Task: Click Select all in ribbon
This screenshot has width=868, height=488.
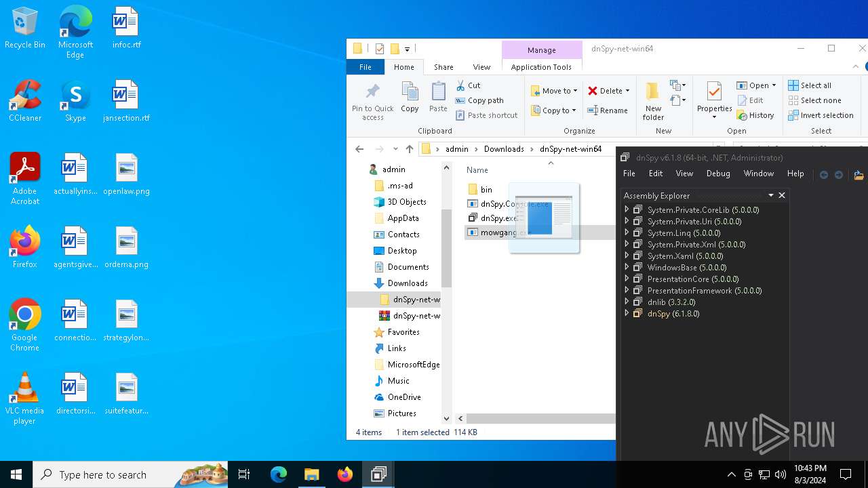Action: point(810,85)
